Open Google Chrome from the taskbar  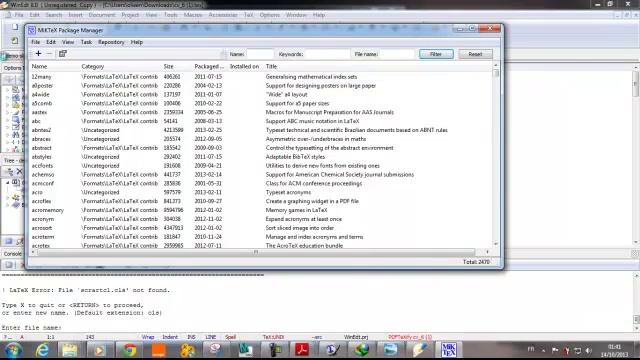129,350
